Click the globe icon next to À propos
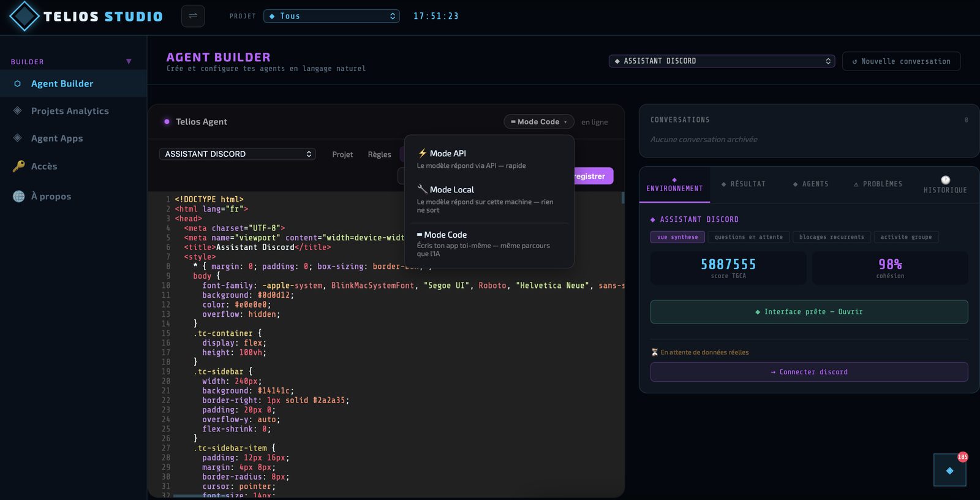Screen dimensions: 980x500 (19, 196)
